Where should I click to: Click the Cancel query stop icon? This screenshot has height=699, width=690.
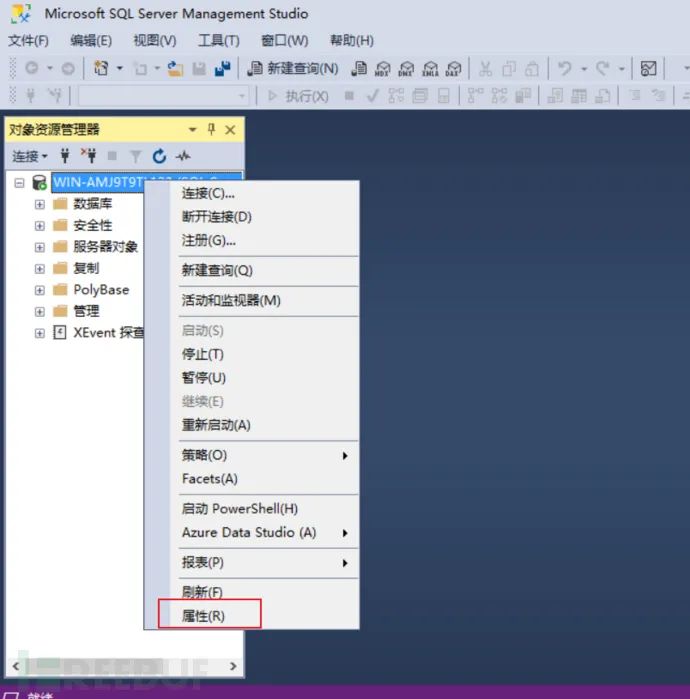pyautogui.click(x=349, y=95)
